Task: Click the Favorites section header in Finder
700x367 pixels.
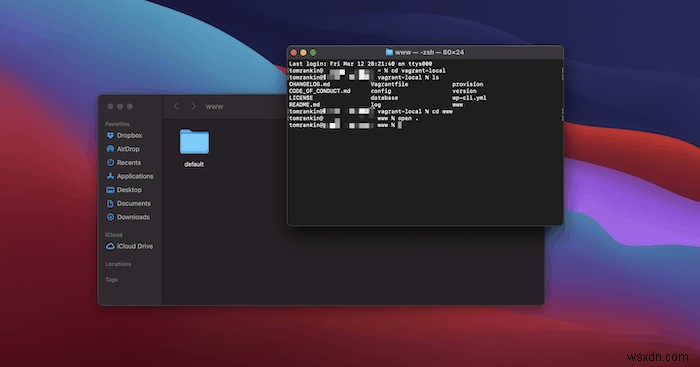Action: tap(117, 124)
